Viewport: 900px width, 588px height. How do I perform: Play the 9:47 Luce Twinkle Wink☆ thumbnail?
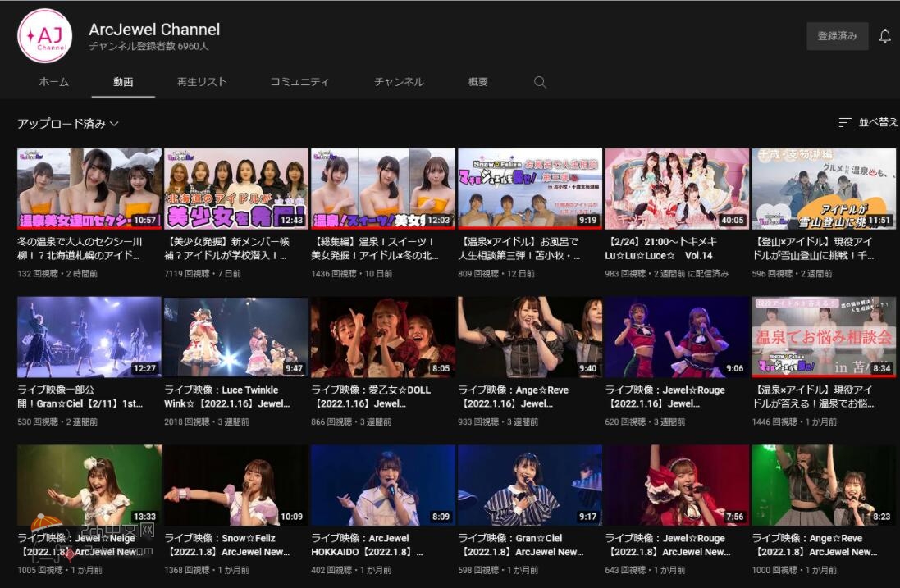(236, 337)
